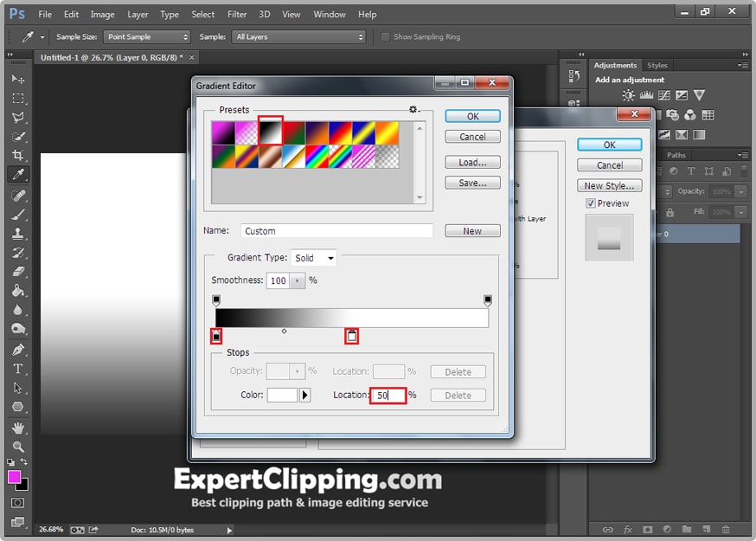This screenshot has width=756, height=541.
Task: Select the Hand tool
Action: (18, 428)
